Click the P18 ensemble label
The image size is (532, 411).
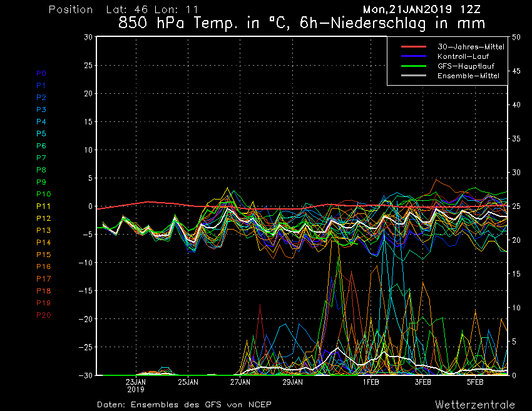click(x=43, y=291)
